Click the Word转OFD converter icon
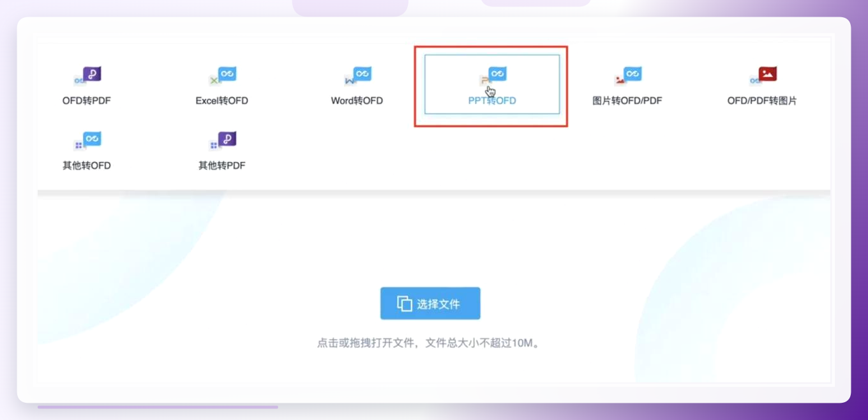The width and height of the screenshot is (868, 420). pyautogui.click(x=357, y=76)
